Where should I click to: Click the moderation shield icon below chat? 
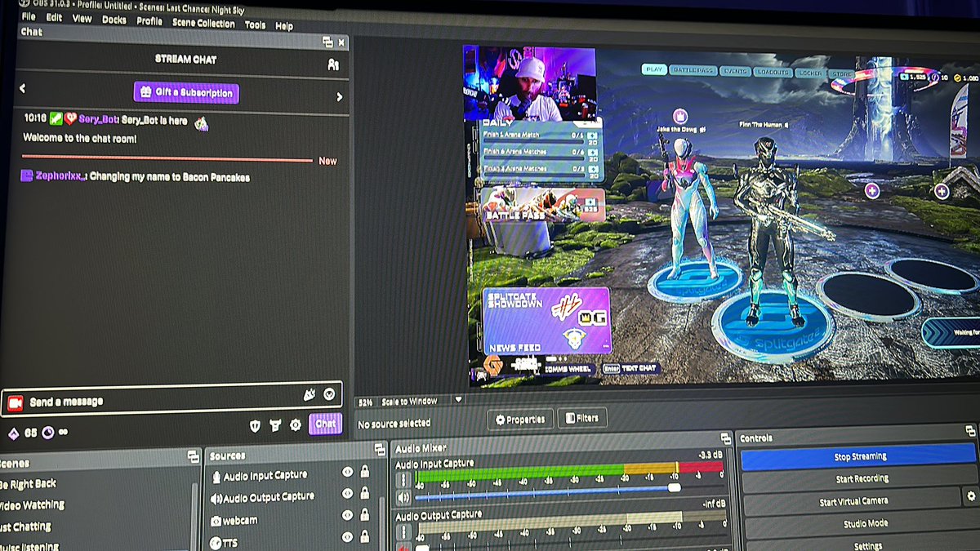[x=254, y=424]
